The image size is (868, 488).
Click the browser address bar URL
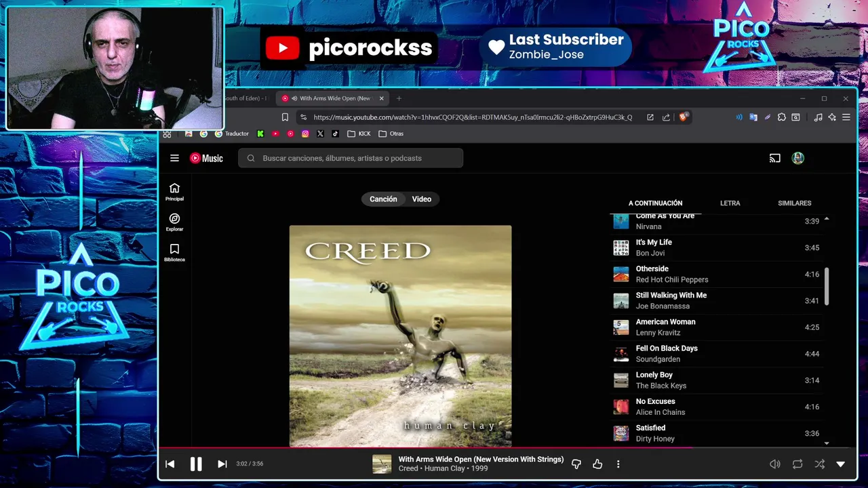[473, 117]
